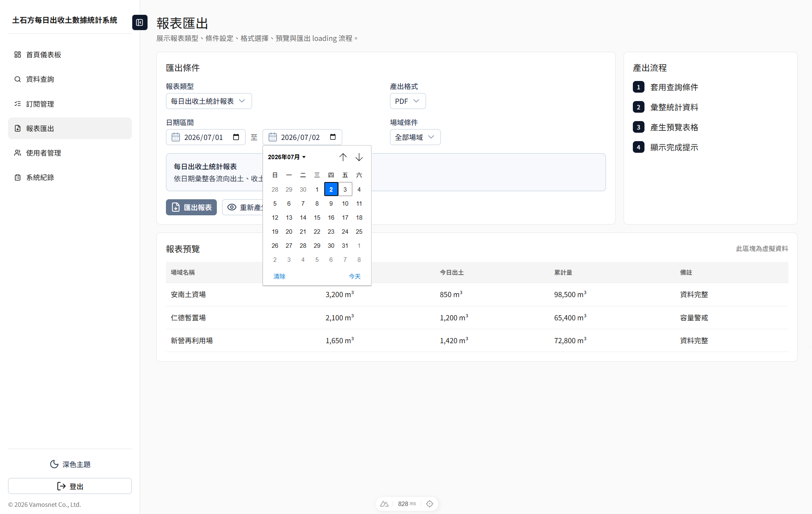This screenshot has width=812, height=514.
Task: Click the 登出 logout button
Action: [70, 486]
